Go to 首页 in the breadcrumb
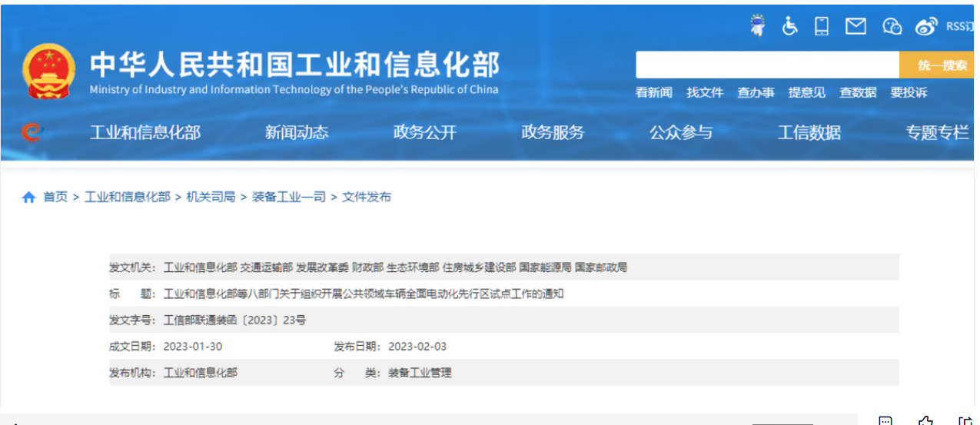The image size is (980, 425). (55, 198)
